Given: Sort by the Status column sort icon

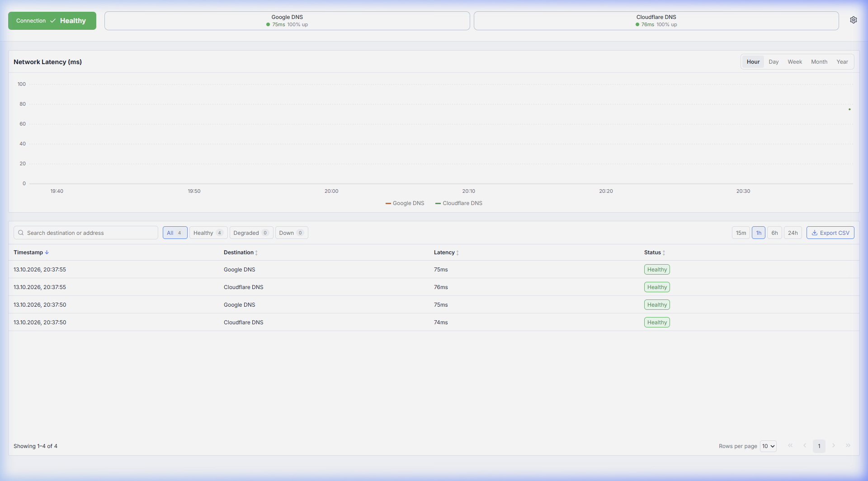Looking at the screenshot, I should (x=664, y=253).
